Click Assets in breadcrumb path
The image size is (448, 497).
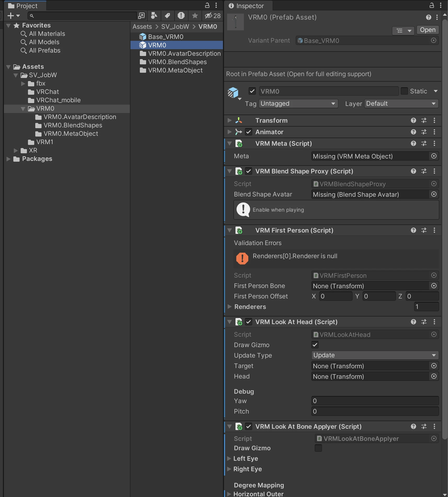142,27
